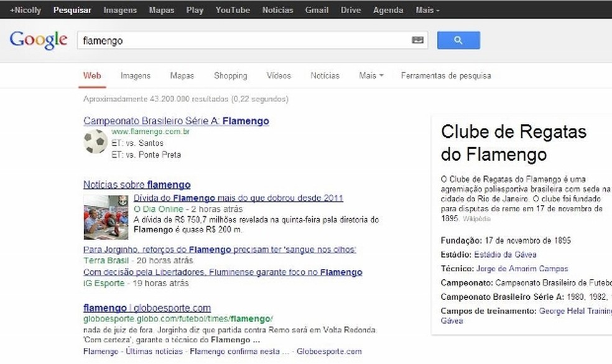The width and height of the screenshot is (612, 364).
Task: Open "Ferramentas de pesquisa"
Action: pos(445,75)
